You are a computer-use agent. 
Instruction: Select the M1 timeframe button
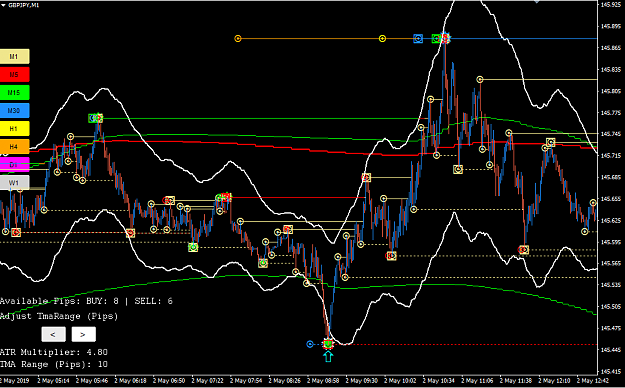[14, 57]
